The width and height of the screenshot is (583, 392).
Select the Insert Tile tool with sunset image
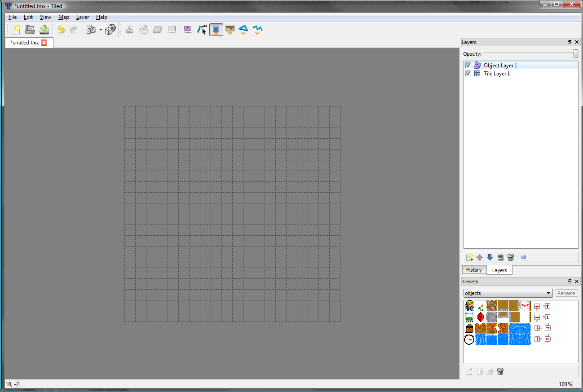click(x=230, y=30)
